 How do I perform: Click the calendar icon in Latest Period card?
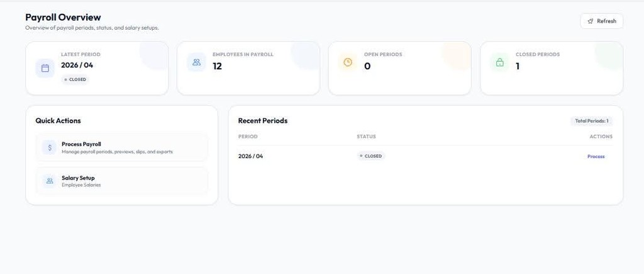click(x=45, y=68)
